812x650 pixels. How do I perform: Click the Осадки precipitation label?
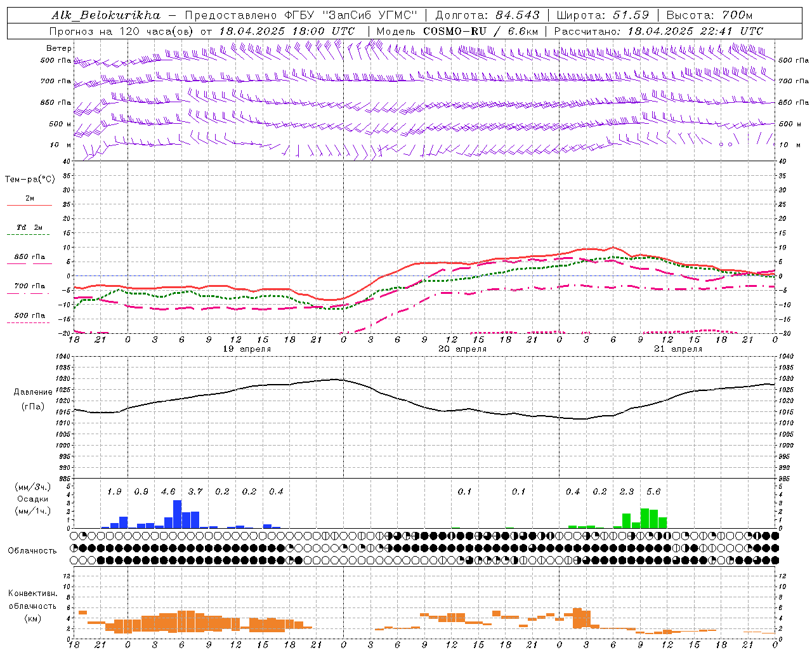click(32, 499)
